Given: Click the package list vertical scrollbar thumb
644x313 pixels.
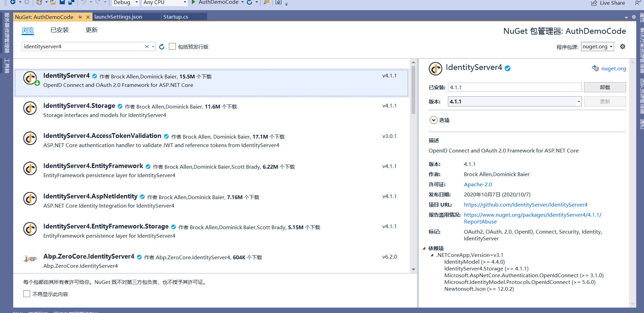Looking at the screenshot, I should (x=413, y=90).
